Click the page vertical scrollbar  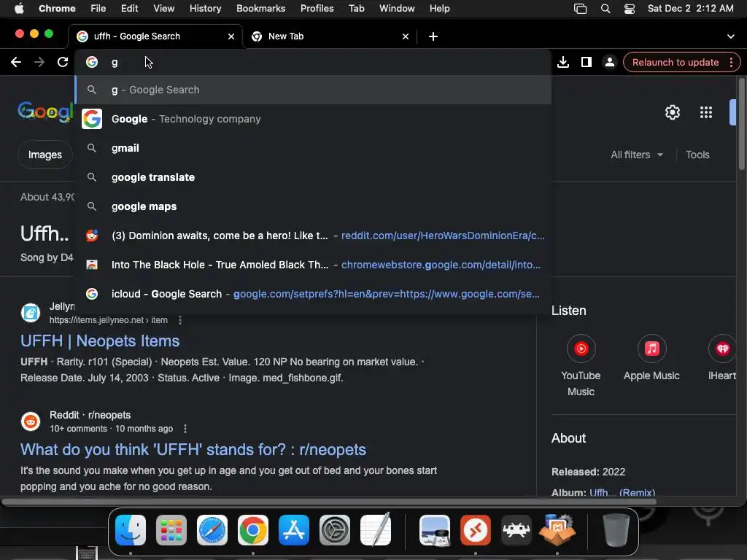click(x=741, y=125)
